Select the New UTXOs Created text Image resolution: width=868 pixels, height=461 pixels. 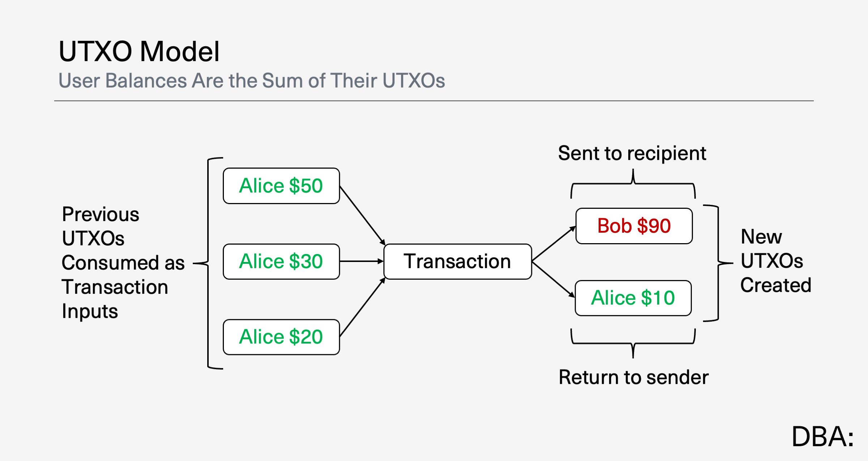pos(776,261)
